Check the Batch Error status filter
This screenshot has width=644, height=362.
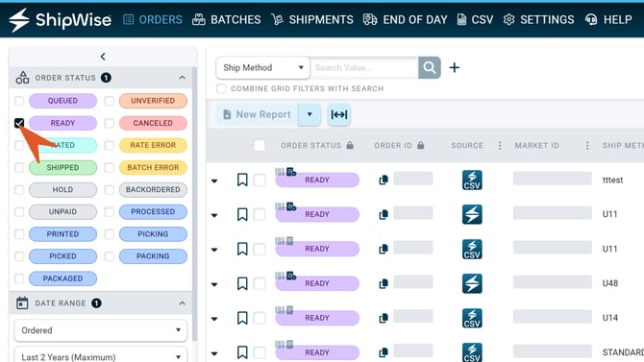coord(109,167)
